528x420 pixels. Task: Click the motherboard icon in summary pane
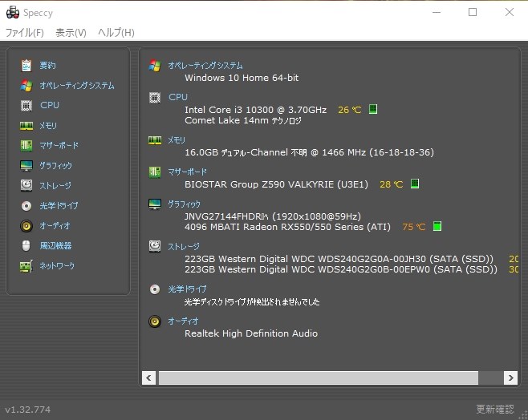point(155,172)
